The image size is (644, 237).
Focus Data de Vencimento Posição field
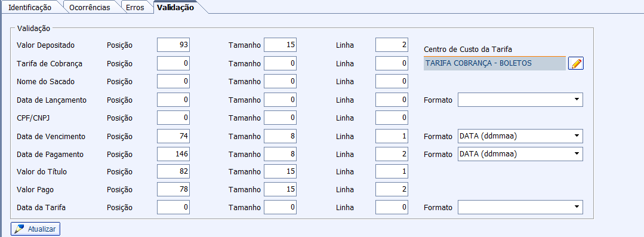[x=173, y=136]
